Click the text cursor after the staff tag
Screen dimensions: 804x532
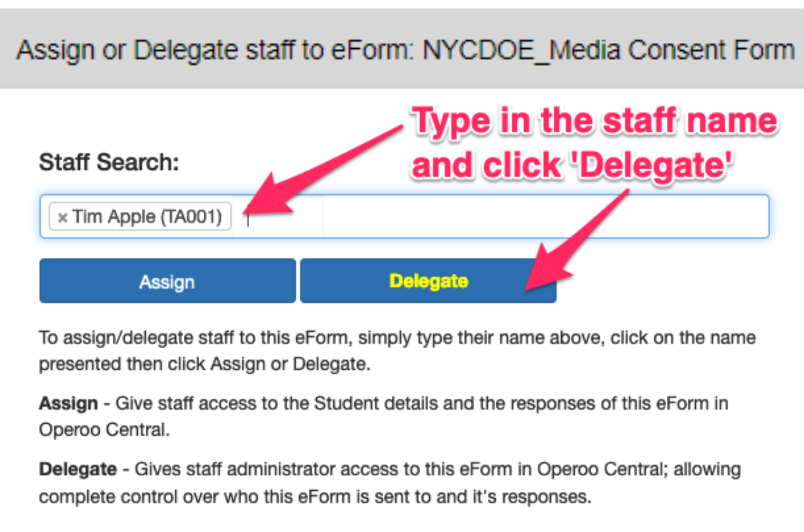point(248,219)
